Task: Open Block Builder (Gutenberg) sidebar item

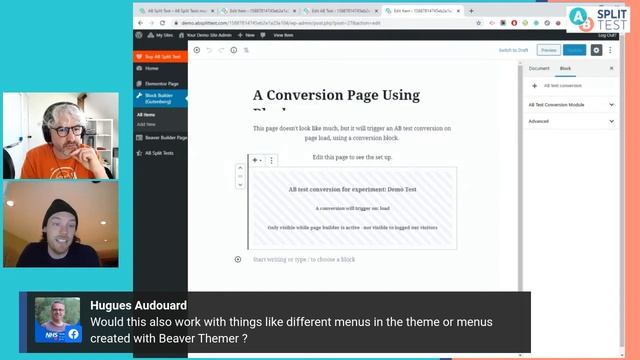Action: pos(160,98)
